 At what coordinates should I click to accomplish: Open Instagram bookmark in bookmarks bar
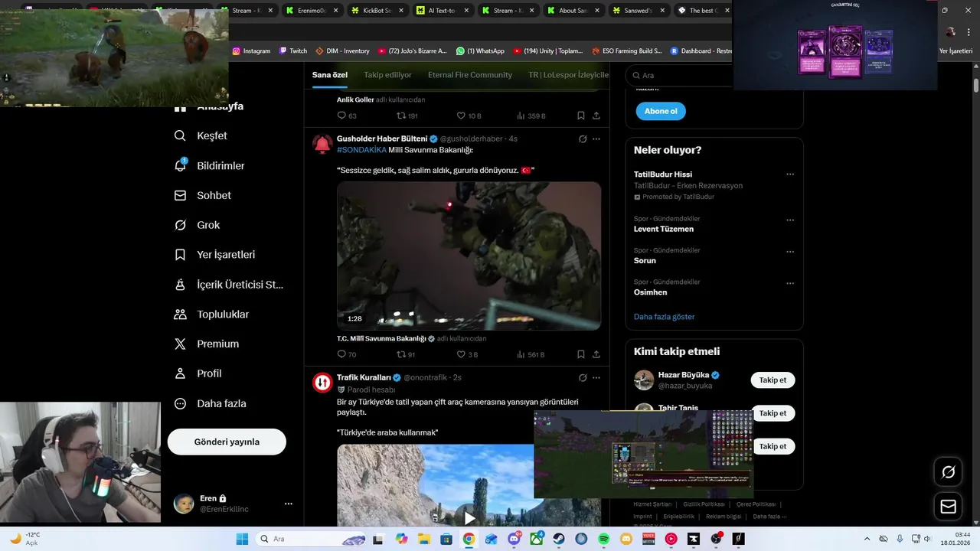pyautogui.click(x=251, y=51)
